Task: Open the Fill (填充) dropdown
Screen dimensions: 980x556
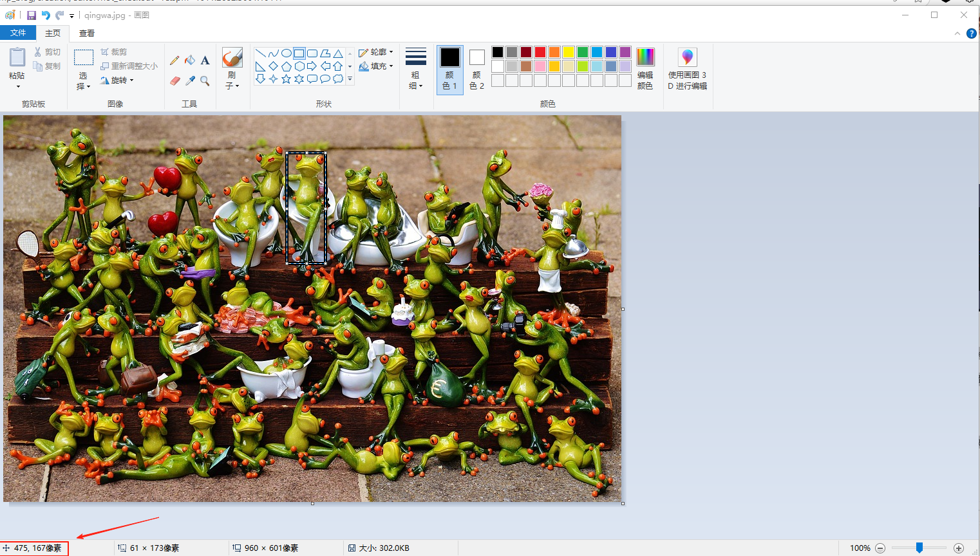Action: click(376, 66)
